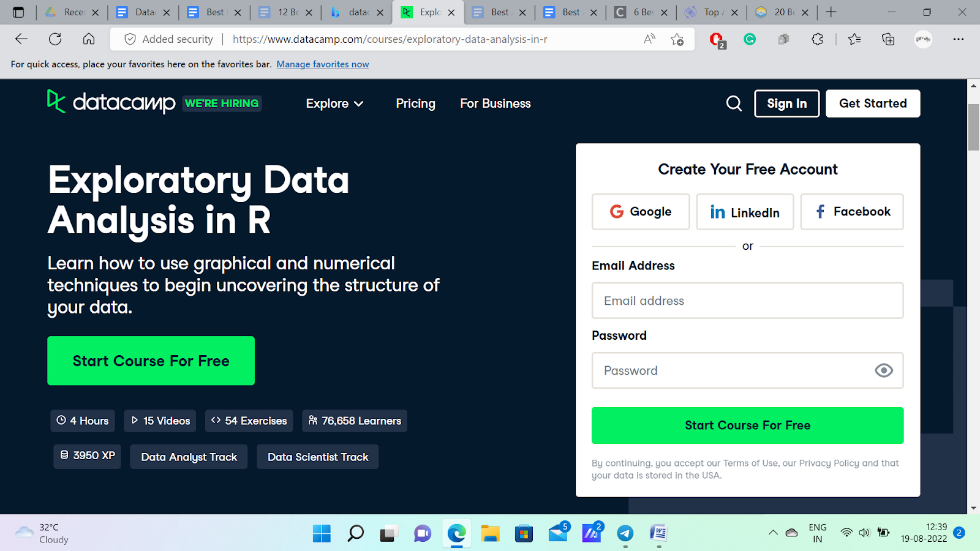Image resolution: width=980 pixels, height=551 pixels.
Task: Open the Windows Start menu
Action: [322, 533]
